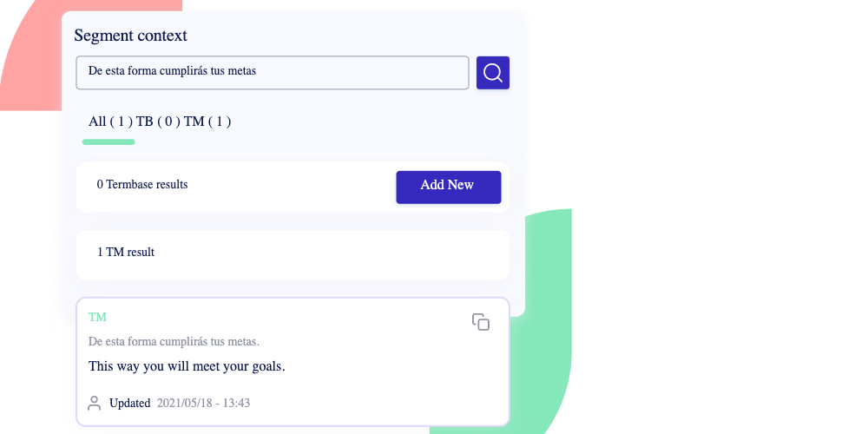Select the green TM label in the result card
Viewport: 868px width, 434px height.
click(97, 317)
